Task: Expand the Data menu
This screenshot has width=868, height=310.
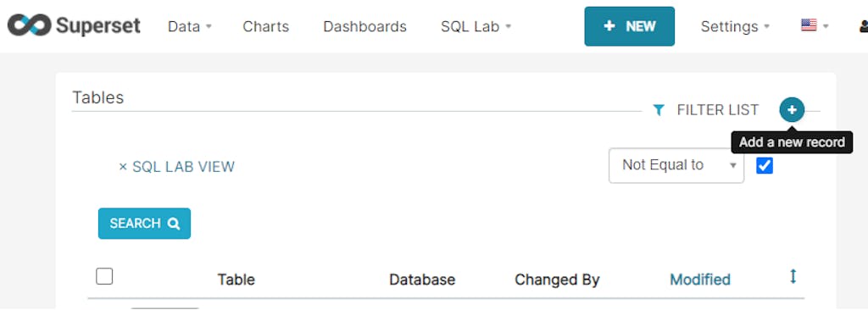Action: 190,26
